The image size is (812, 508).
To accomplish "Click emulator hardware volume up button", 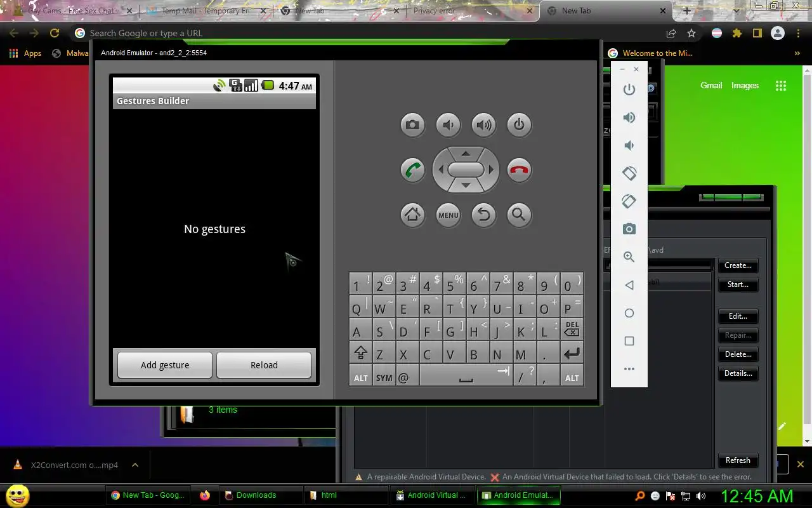I will tap(484, 124).
